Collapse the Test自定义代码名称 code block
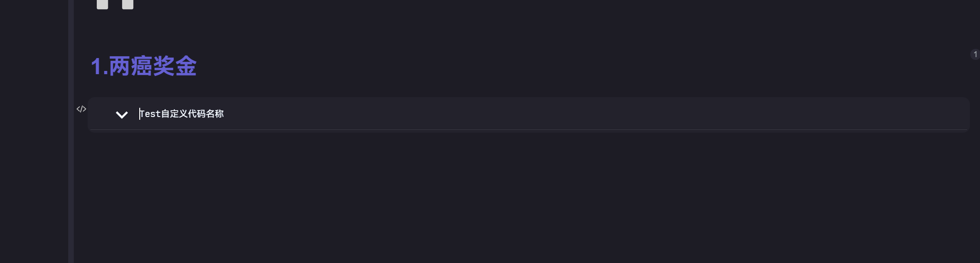The width and height of the screenshot is (980, 263). pyautogui.click(x=122, y=115)
